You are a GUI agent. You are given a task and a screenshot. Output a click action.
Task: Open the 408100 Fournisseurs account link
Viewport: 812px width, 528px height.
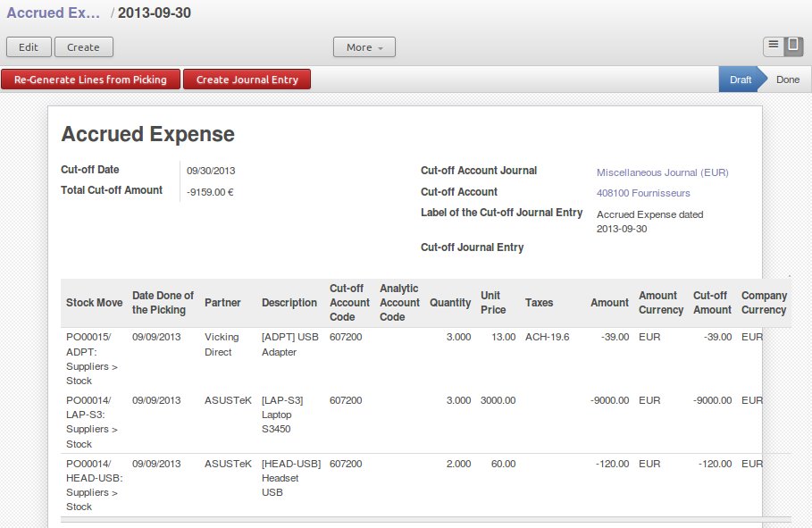point(643,193)
